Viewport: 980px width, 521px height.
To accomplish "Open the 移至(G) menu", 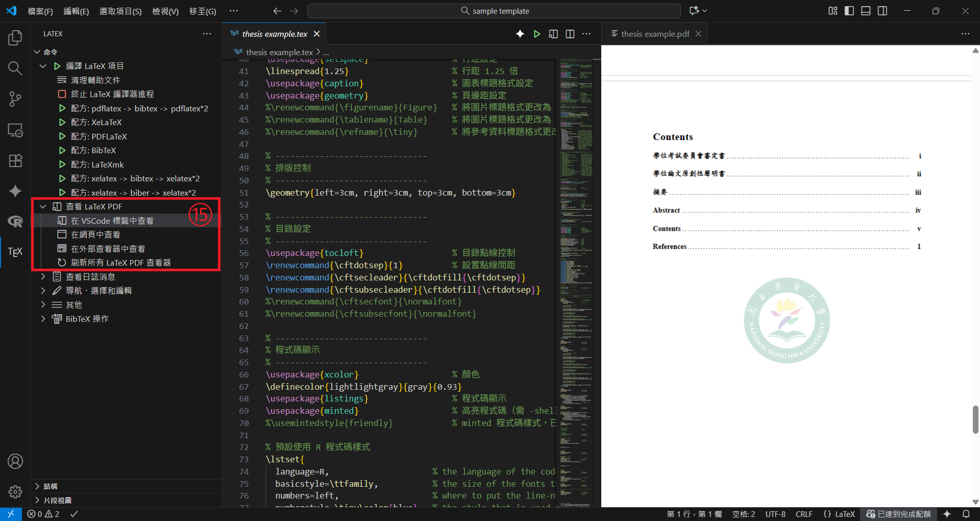I will pos(203,11).
